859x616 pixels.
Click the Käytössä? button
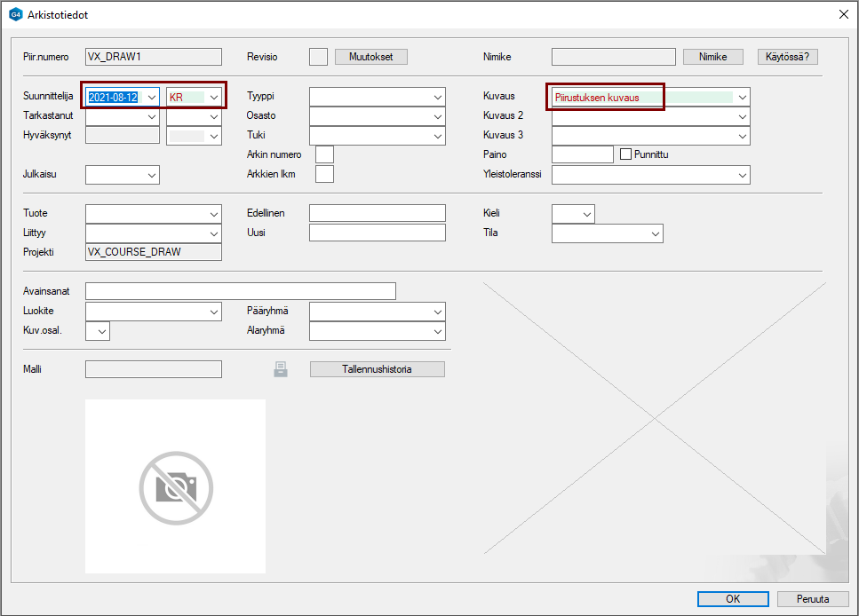pos(787,57)
